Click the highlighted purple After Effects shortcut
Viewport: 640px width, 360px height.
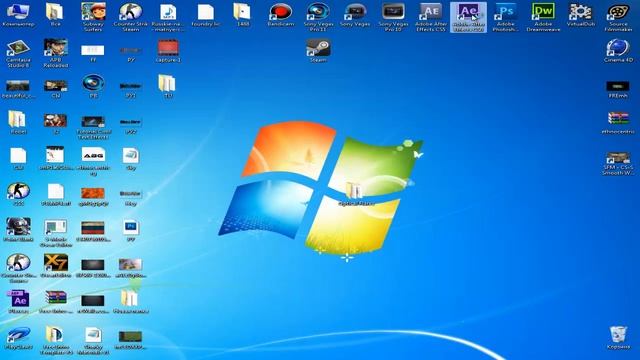[468, 17]
